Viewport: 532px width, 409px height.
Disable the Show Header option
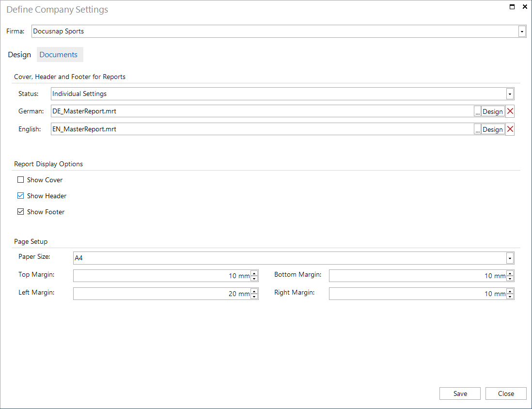point(20,195)
